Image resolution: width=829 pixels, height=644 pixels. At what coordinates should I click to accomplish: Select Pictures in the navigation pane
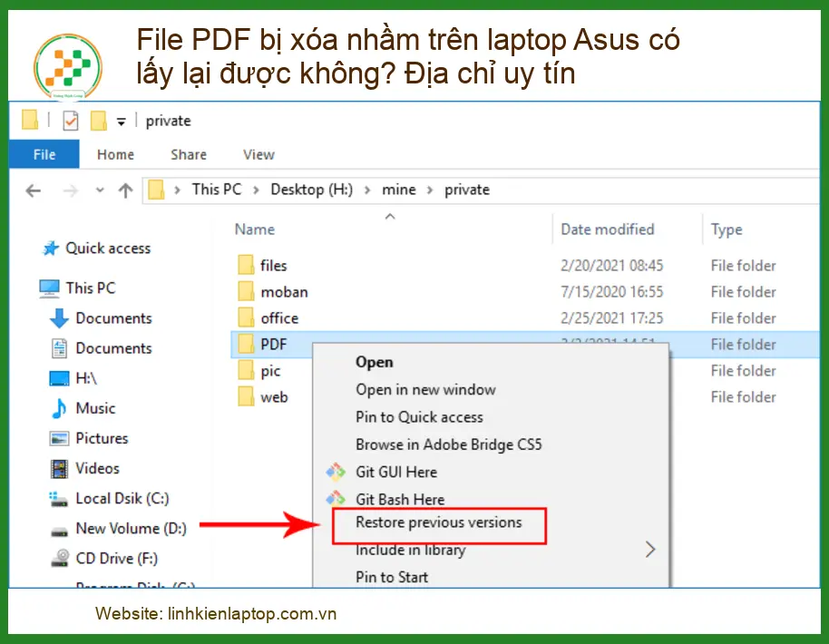click(x=102, y=438)
